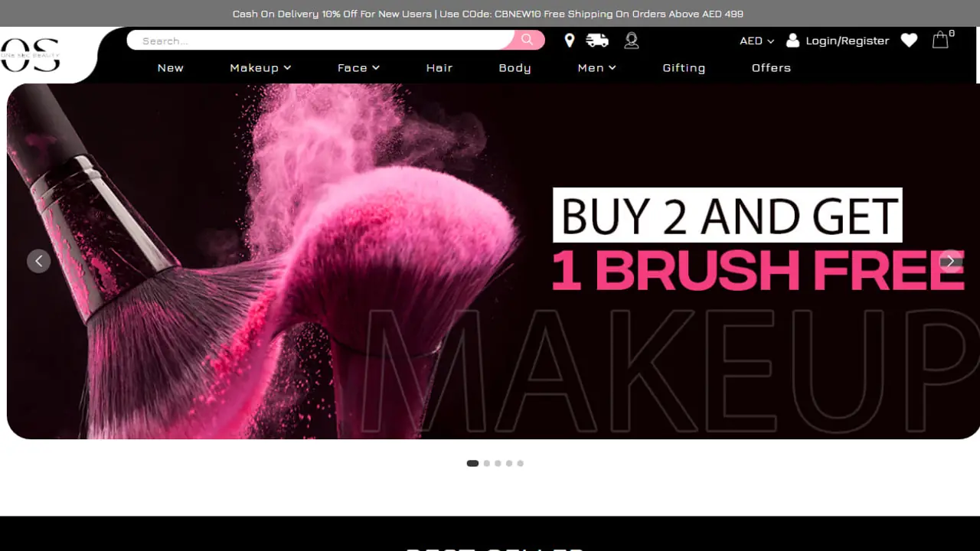The width and height of the screenshot is (980, 551).
Task: Open the New category
Action: coord(170,67)
